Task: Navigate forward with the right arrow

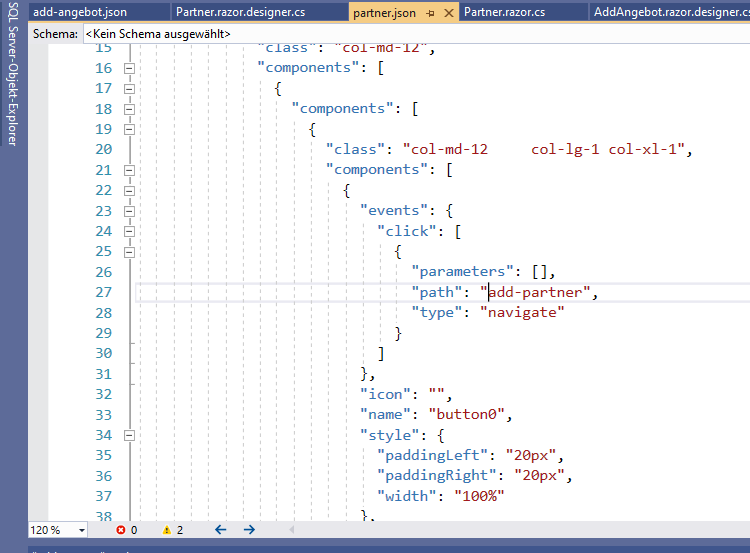Action: click(x=249, y=530)
